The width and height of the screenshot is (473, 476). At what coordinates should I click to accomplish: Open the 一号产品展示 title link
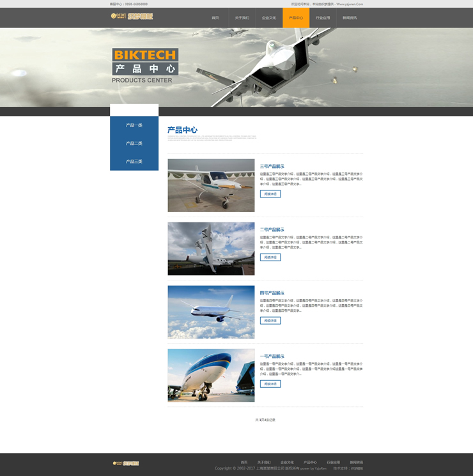click(272, 357)
